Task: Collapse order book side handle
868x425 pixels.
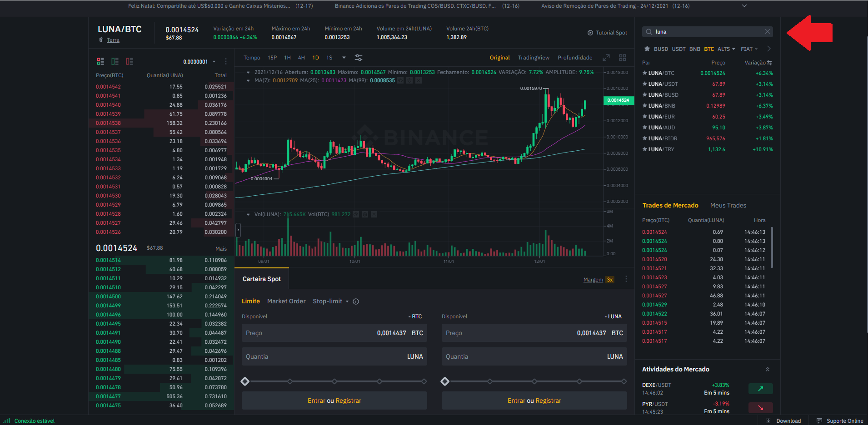Action: click(238, 230)
